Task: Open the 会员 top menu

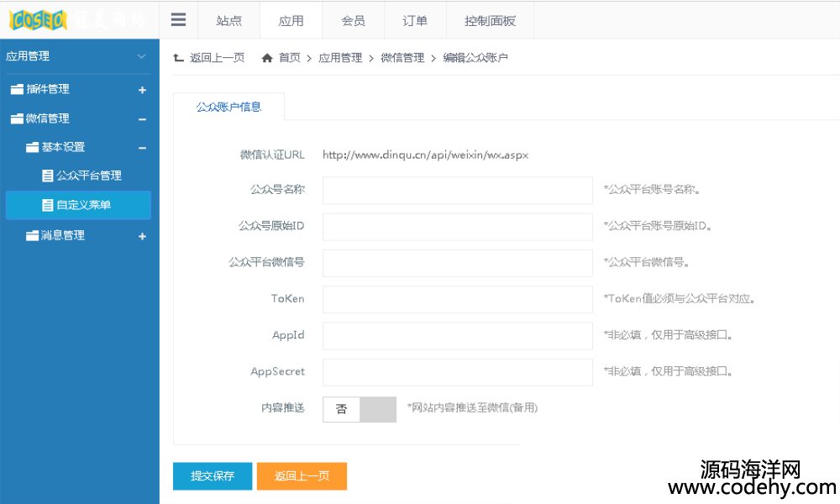Action: [x=353, y=20]
